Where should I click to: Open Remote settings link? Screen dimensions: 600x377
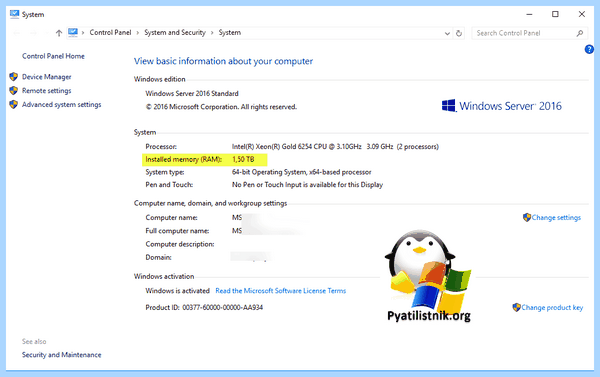[x=46, y=91]
